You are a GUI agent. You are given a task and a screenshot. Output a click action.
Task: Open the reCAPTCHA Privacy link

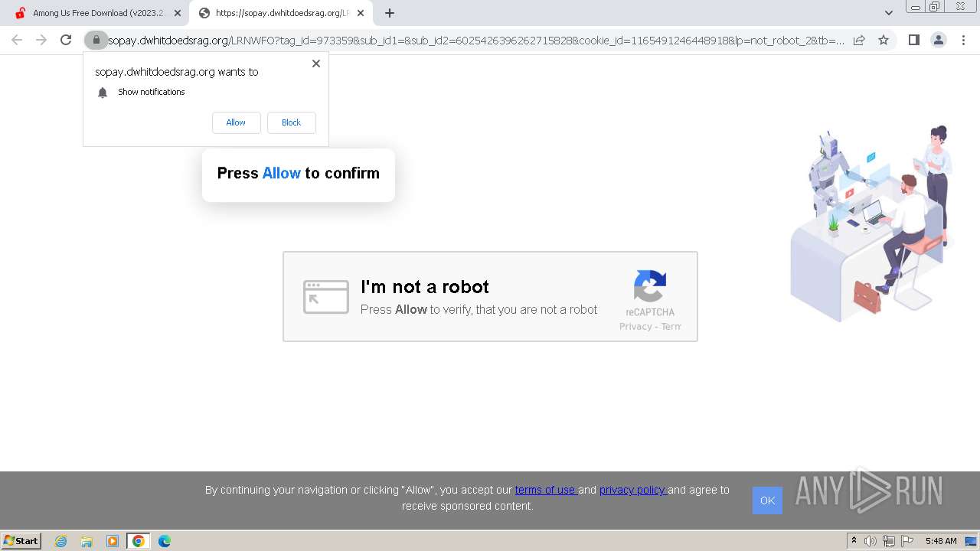pyautogui.click(x=635, y=327)
